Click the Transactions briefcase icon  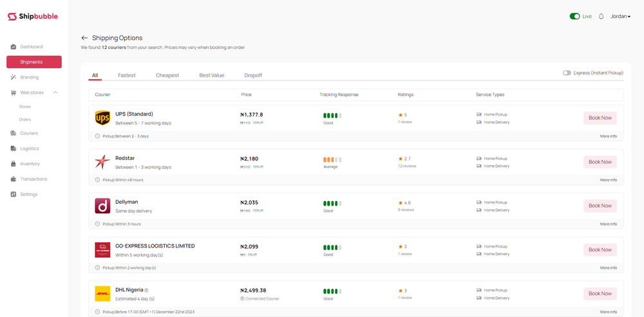pos(13,179)
